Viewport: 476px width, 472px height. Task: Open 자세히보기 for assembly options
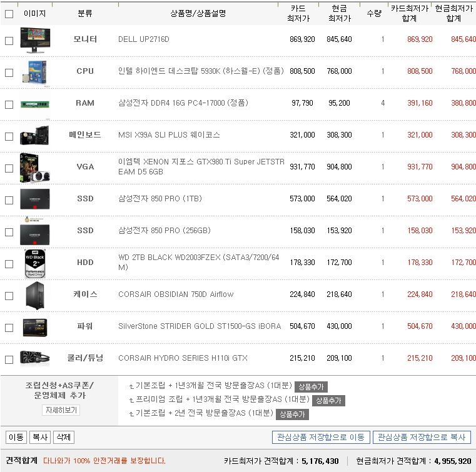click(x=61, y=410)
